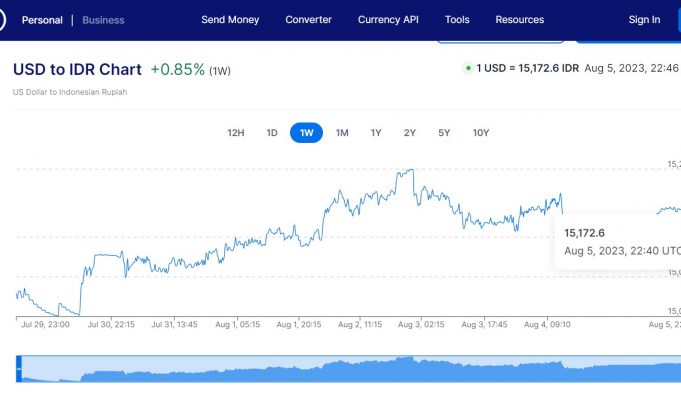Open the Send Money menu
This screenshot has height=400, width=681.
click(230, 20)
